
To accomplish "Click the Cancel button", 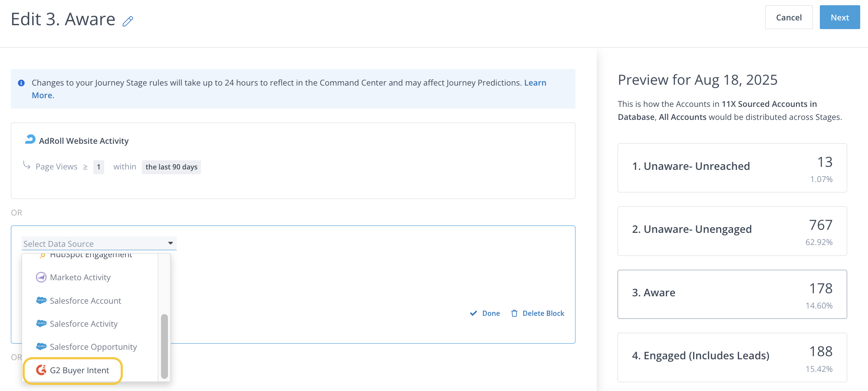I will point(789,17).
